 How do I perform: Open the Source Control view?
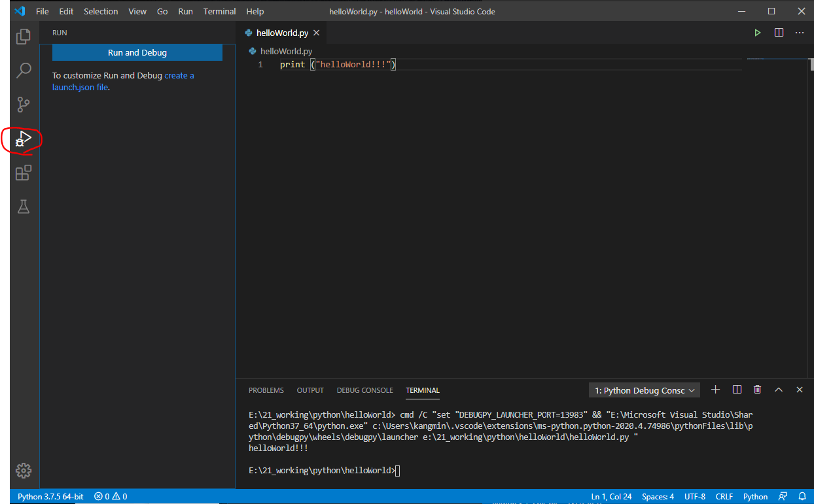(24, 105)
